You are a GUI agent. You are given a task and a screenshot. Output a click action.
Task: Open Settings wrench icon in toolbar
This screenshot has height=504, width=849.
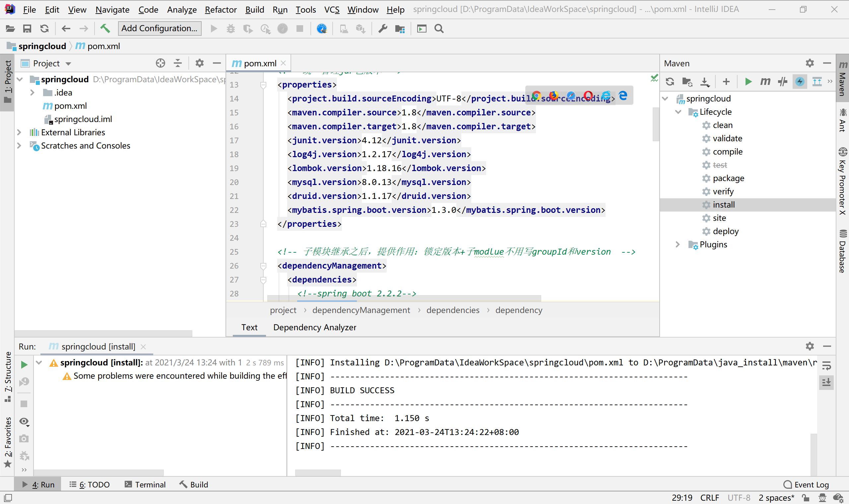[383, 29]
